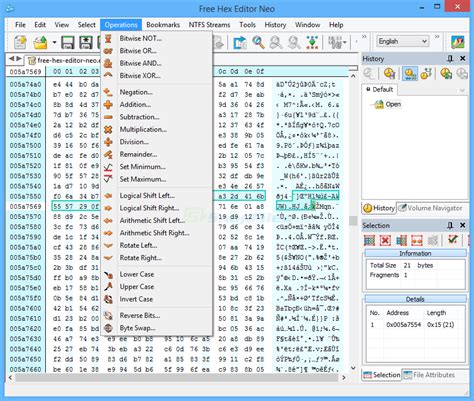
Task: Open the Bookmarks menu
Action: tap(163, 25)
